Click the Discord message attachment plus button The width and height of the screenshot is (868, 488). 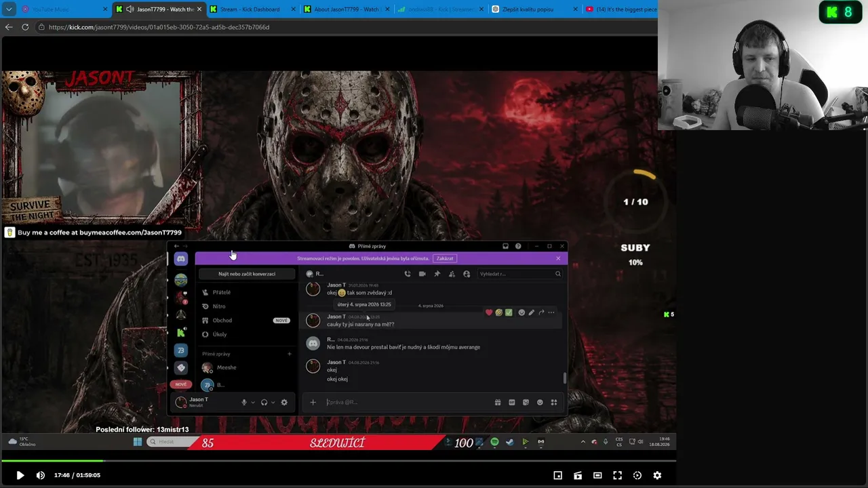[x=313, y=403]
